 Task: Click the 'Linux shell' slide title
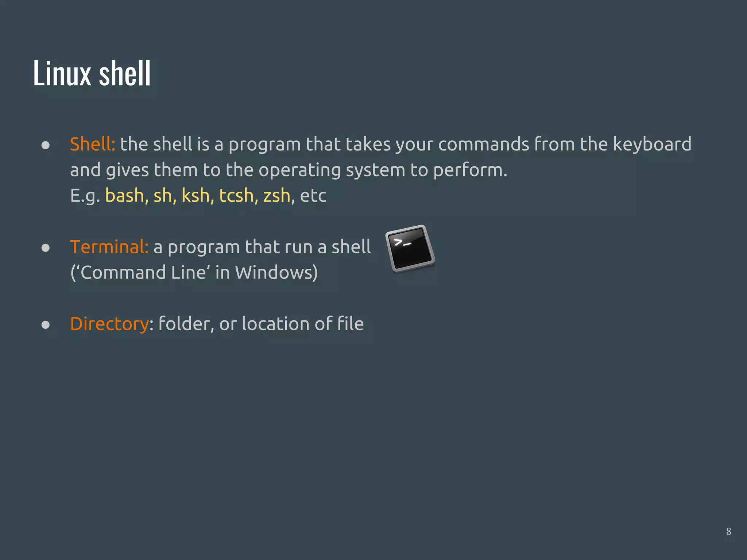coord(92,73)
